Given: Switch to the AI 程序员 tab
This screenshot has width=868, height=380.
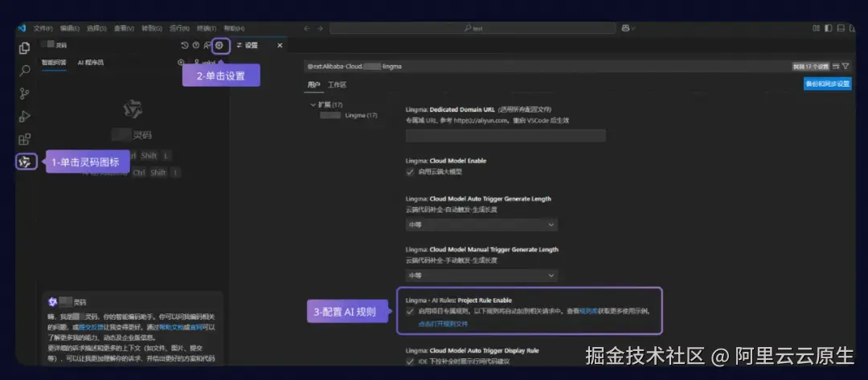Looking at the screenshot, I should tap(91, 63).
